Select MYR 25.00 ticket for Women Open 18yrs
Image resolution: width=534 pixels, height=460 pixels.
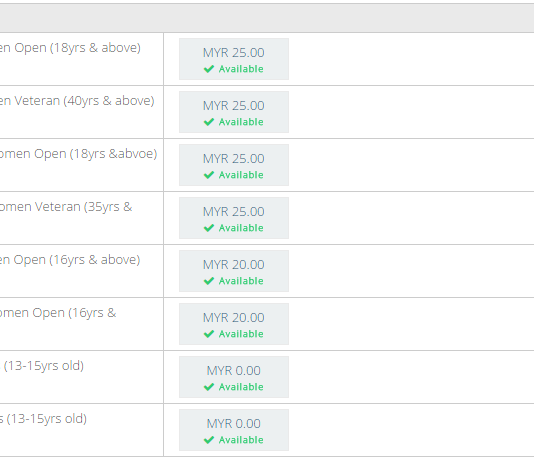234,165
